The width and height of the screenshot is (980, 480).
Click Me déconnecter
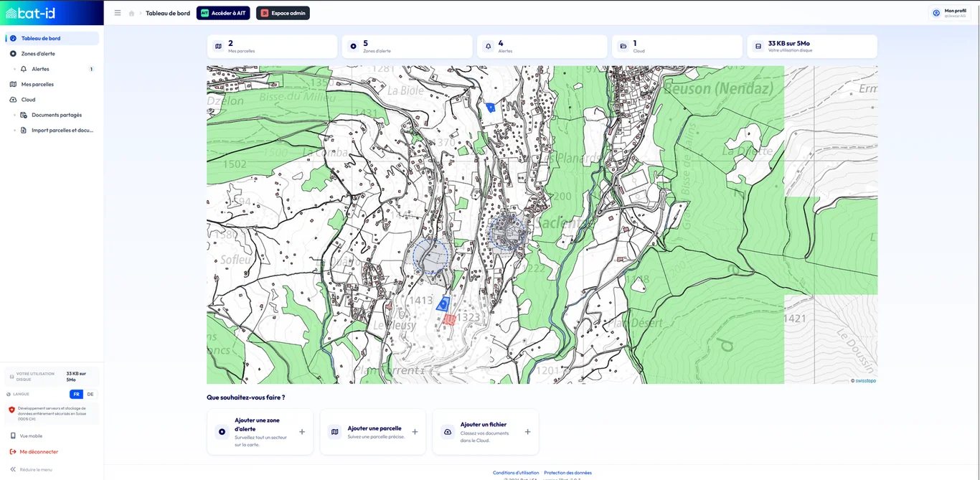39,452
